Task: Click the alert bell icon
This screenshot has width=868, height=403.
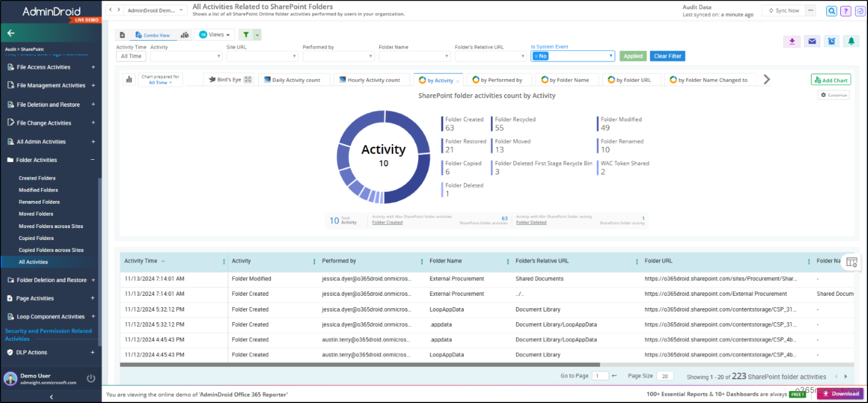Action: coord(851,41)
